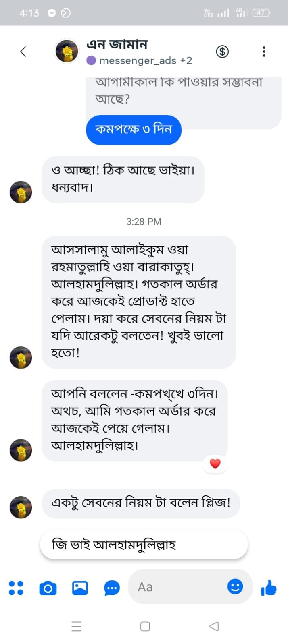Open the three-dot more options menu

pyautogui.click(x=264, y=52)
